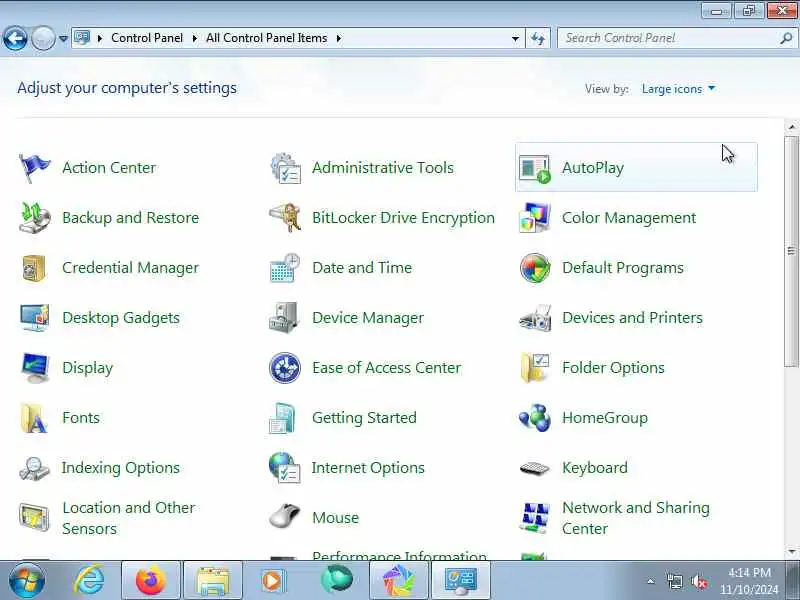800x600 pixels.
Task: Open the AutoPlay icon
Action: click(534, 168)
